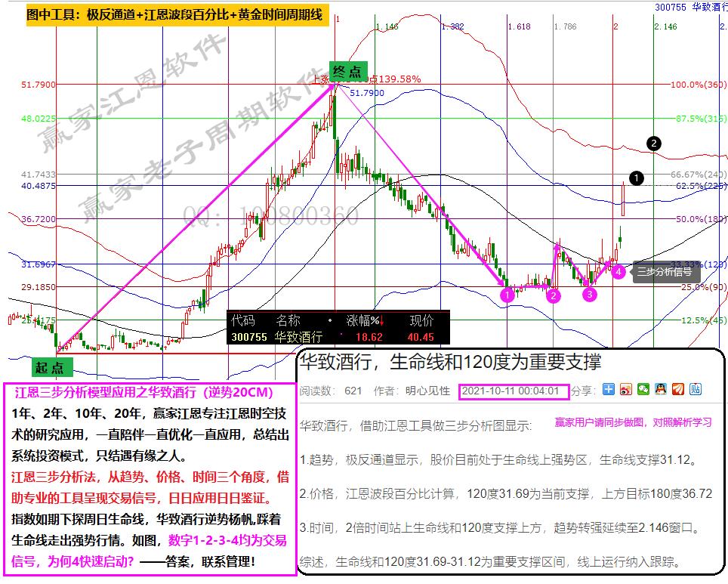Click black circle marker number 1
The width and height of the screenshot is (728, 584).
[x=637, y=178]
